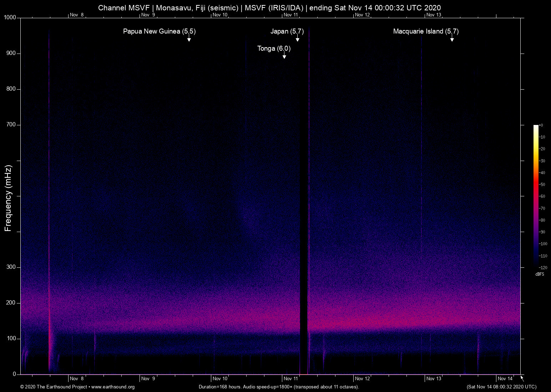
Task: Click the '-100' color scale label
Action: (x=543, y=244)
